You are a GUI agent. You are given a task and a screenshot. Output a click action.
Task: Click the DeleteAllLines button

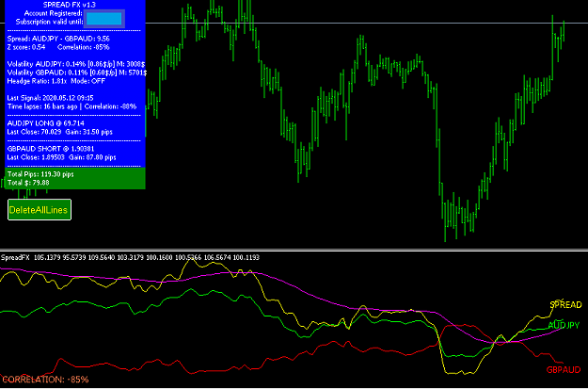tap(40, 209)
